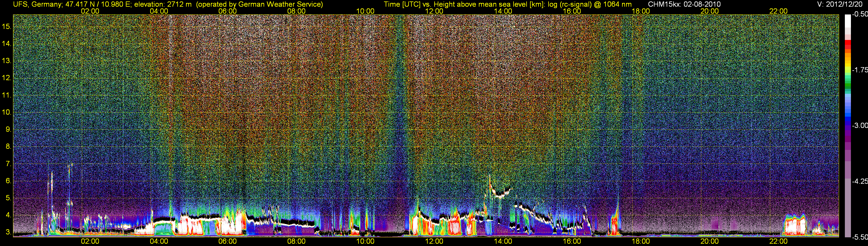Click the '22:00' label on the bottom time axis
Viewport: 868px width, 246px height.
pos(778,241)
